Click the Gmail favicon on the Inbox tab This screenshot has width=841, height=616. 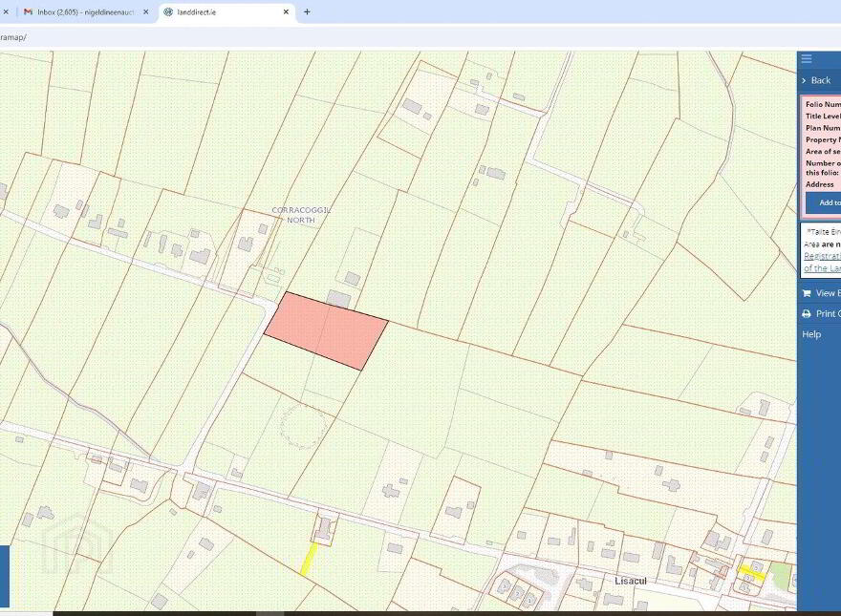28,11
